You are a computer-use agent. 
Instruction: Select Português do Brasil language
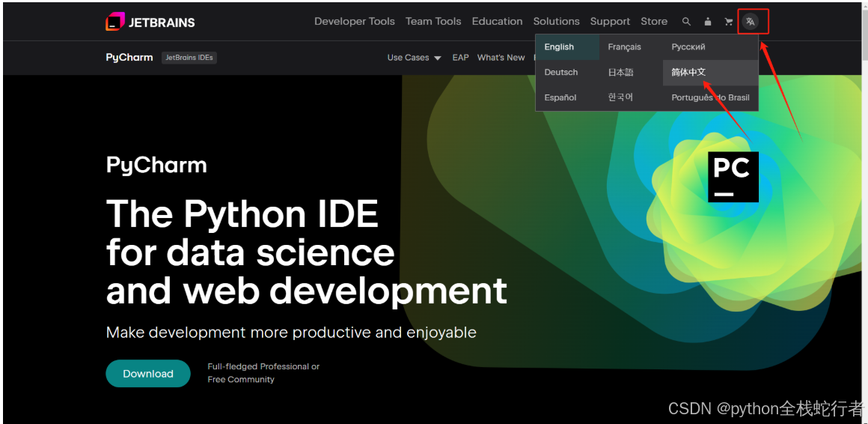click(x=710, y=98)
